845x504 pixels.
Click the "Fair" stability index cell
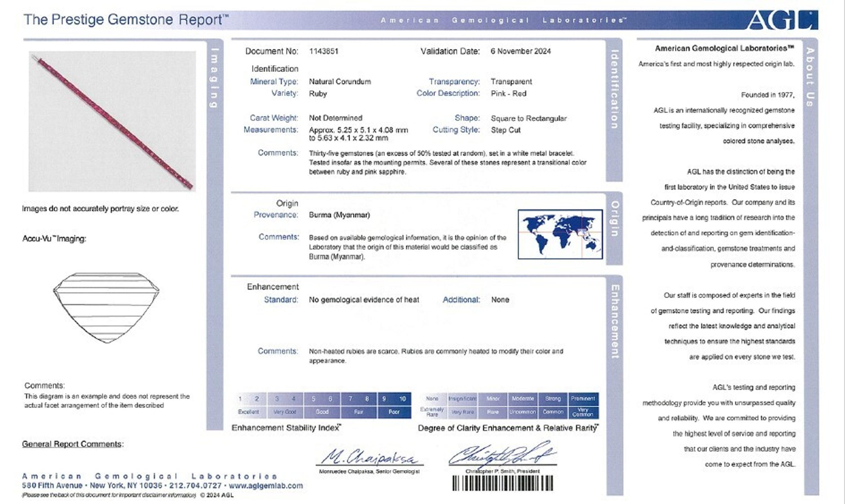pos(359,412)
